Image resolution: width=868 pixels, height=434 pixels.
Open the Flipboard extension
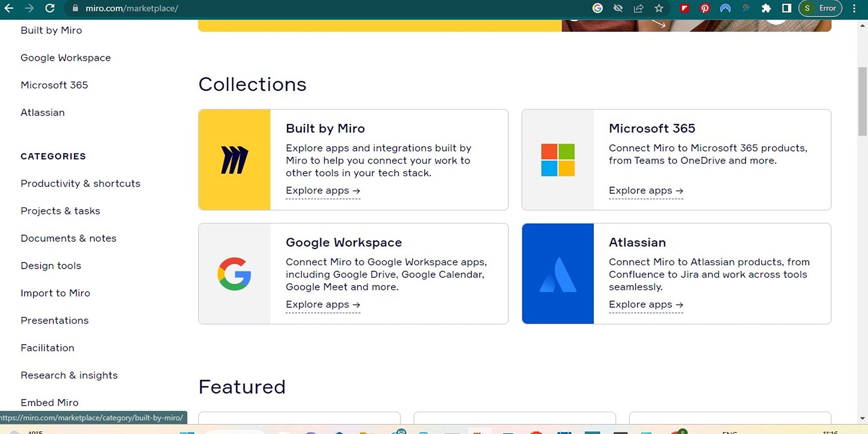pos(684,8)
